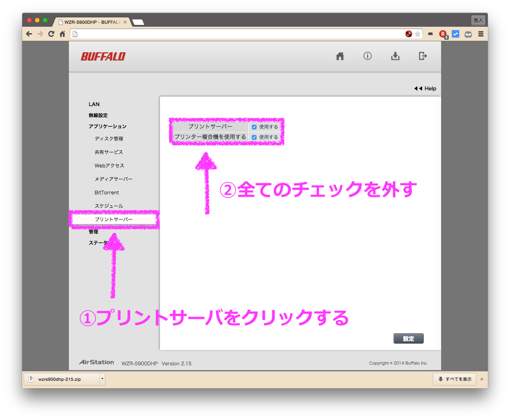510x420 pixels.
Task: Click the Version 2.15 footer text
Action: [x=177, y=363]
